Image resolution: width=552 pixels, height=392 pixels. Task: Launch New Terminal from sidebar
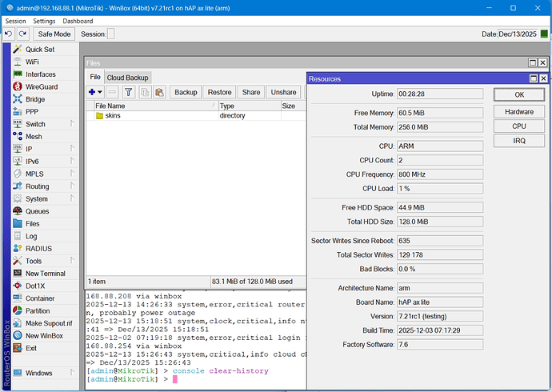(45, 274)
